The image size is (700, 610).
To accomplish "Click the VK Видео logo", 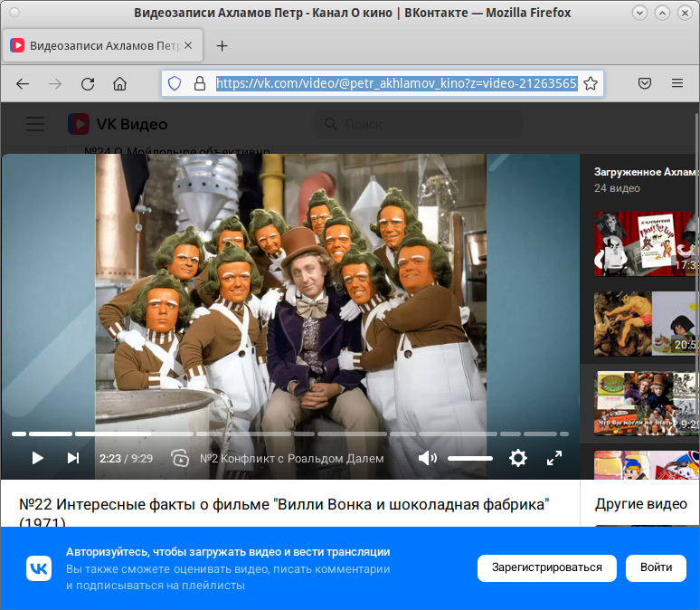I will tap(118, 124).
